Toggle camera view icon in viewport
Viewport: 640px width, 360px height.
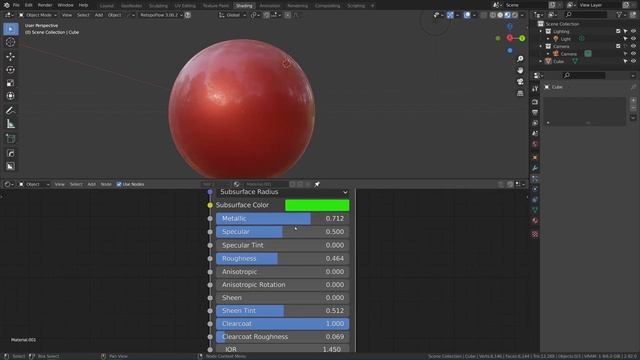[x=520, y=82]
